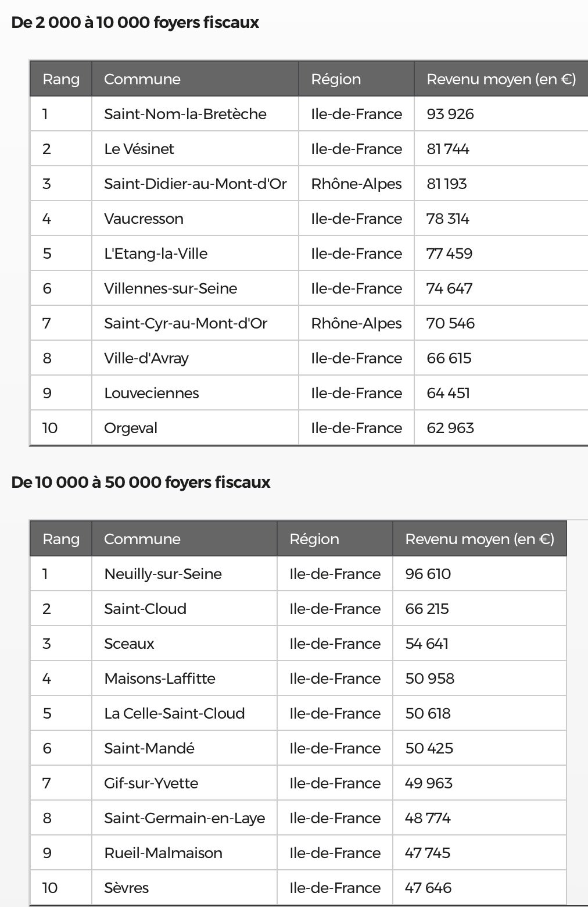This screenshot has height=907, width=588.
Task: Click the Région header in second table
Action: pyautogui.click(x=335, y=539)
